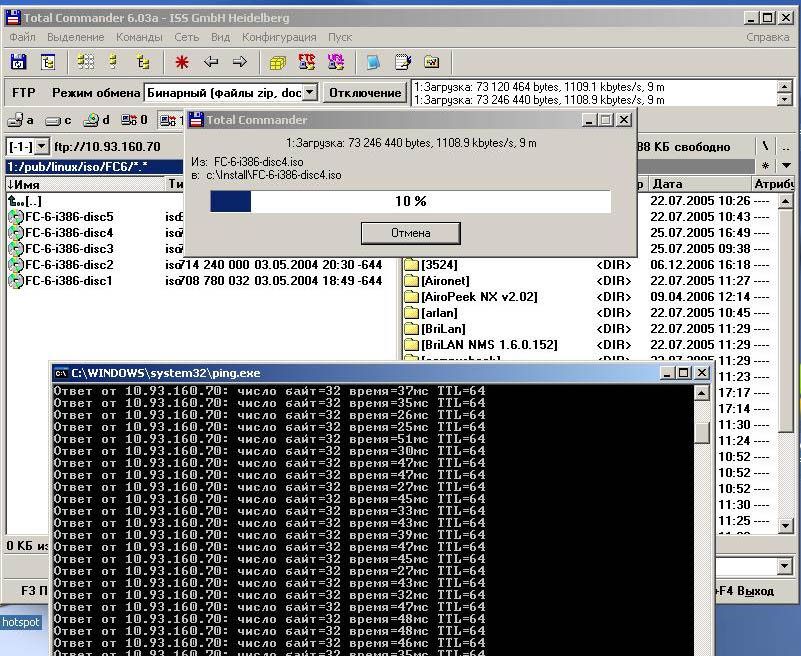Viewport: 801px width, 656px height.
Task: Select FTP connection 0 drive button
Action: pos(134,121)
